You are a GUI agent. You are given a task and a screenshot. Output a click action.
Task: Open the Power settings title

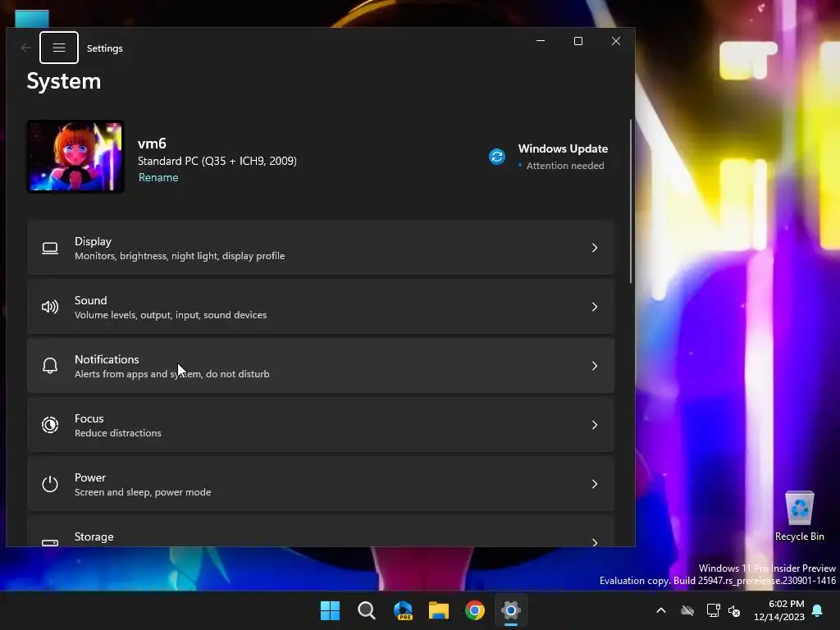(90, 477)
